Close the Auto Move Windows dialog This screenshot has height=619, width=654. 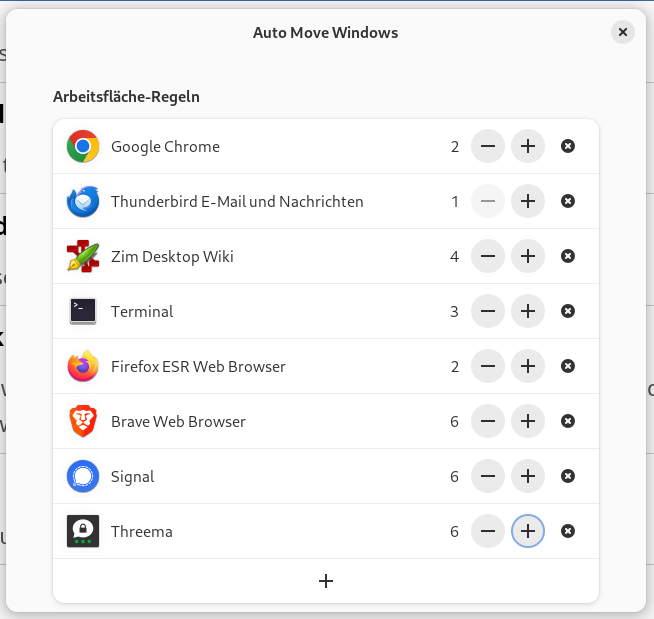click(x=623, y=33)
